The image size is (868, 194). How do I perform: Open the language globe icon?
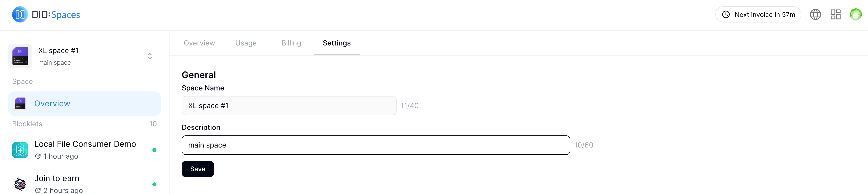click(x=815, y=14)
